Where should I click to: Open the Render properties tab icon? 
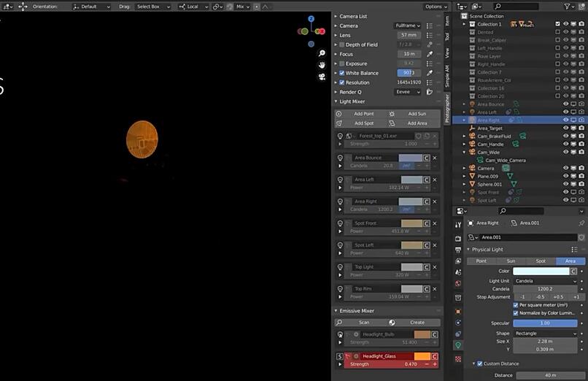[x=458, y=239]
